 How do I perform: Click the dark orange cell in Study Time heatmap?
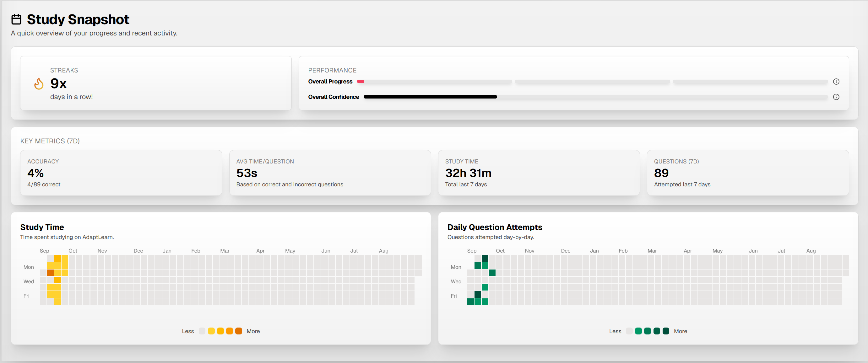click(50, 273)
